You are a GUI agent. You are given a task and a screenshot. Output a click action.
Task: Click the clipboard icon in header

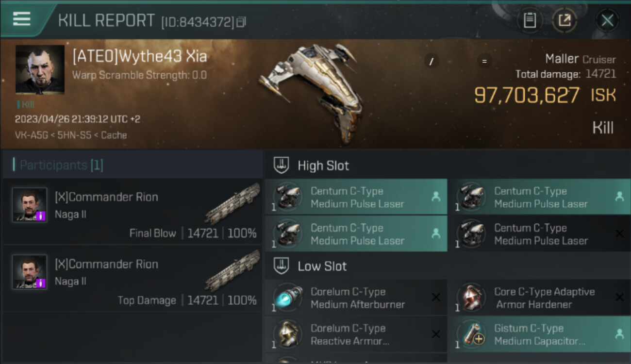(x=530, y=20)
